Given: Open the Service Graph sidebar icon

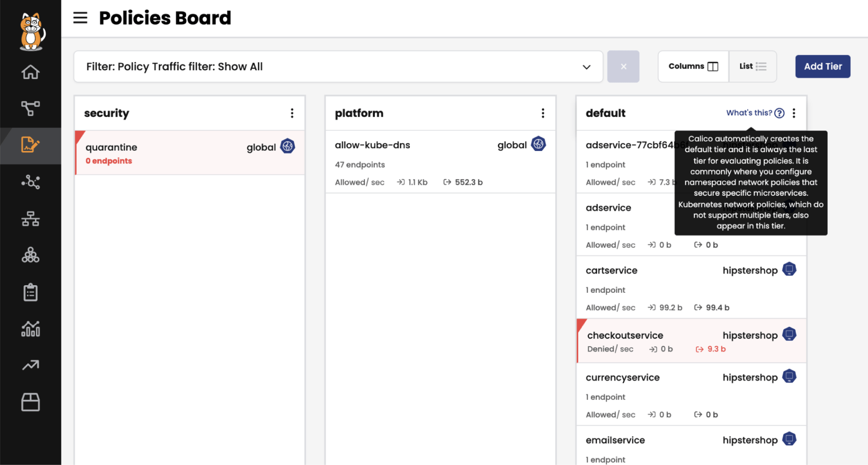Looking at the screenshot, I should [x=30, y=108].
